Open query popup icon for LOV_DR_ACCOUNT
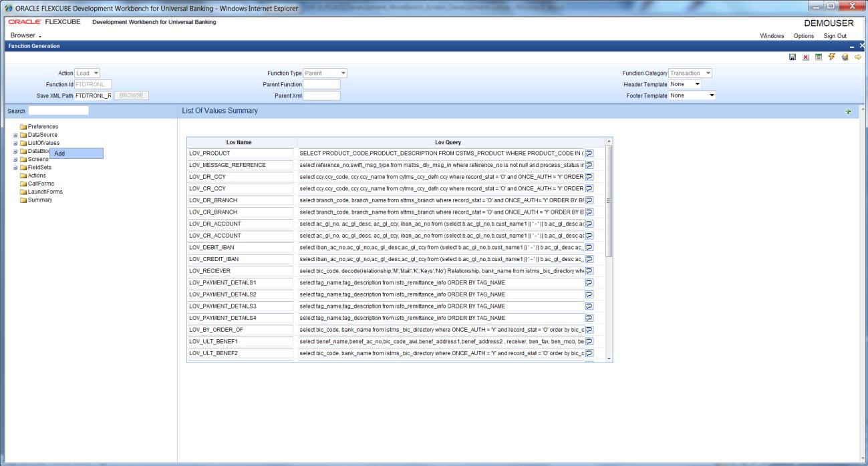Screen dimensions: 868x466 (589, 224)
